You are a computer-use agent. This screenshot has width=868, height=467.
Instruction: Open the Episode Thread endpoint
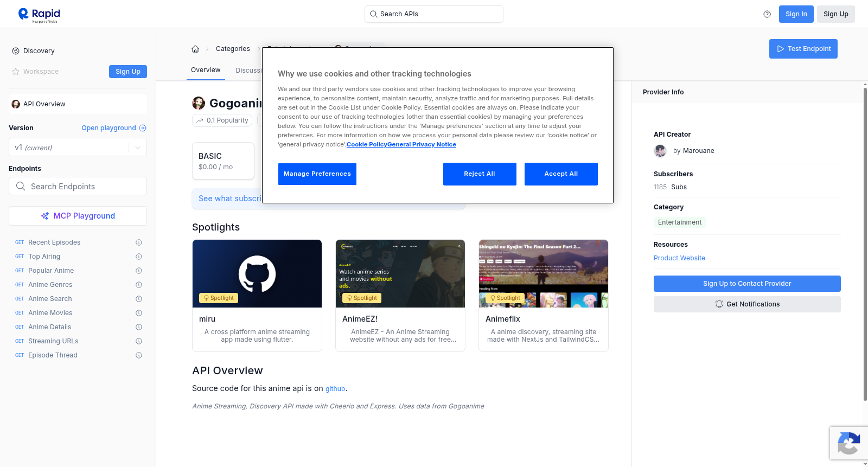pyautogui.click(x=53, y=355)
